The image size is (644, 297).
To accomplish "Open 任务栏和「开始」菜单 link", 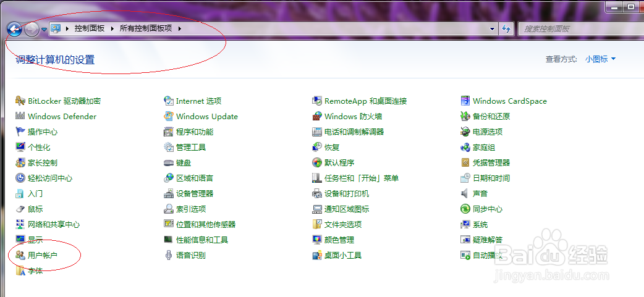I will pyautogui.click(x=362, y=178).
